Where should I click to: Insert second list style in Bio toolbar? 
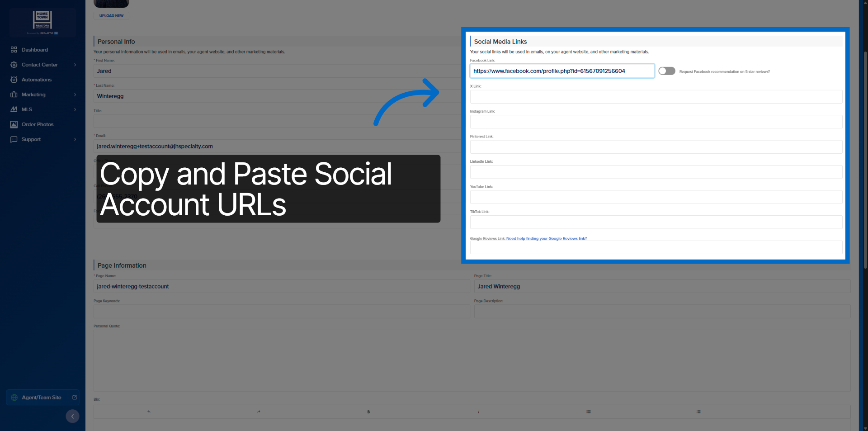coord(698,412)
